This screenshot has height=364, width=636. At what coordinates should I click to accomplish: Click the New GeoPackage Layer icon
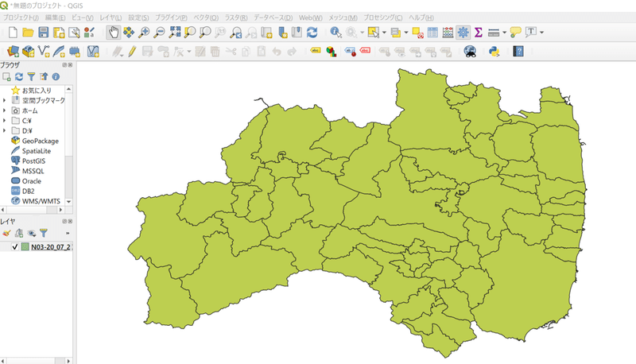[x=28, y=52]
